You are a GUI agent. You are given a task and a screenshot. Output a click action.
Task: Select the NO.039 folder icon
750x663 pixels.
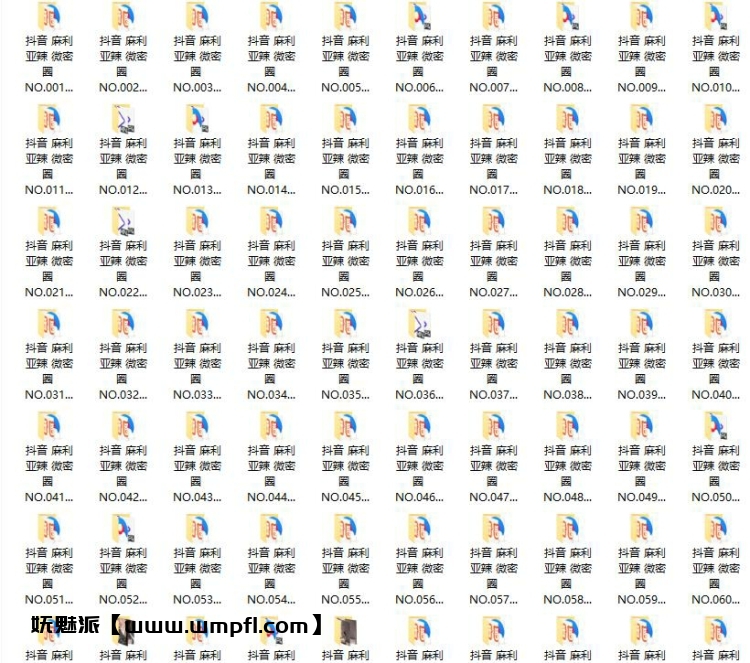click(642, 323)
